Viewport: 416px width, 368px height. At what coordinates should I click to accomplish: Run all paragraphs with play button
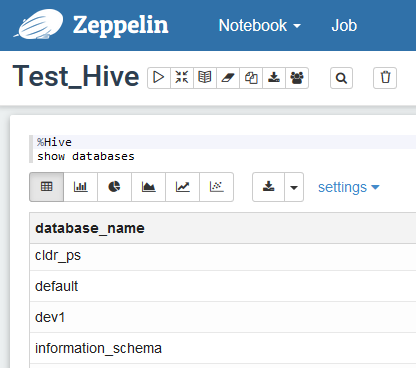[x=159, y=78]
